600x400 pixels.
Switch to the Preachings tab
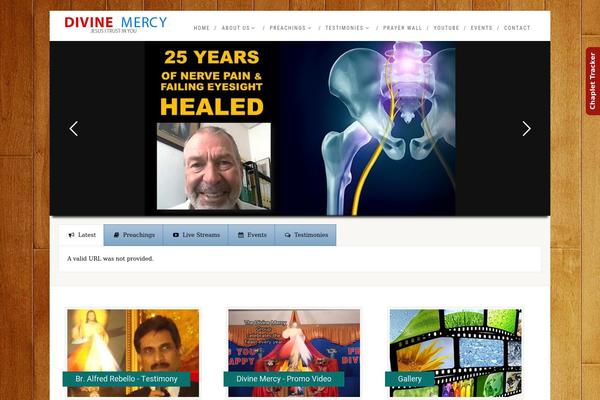point(134,235)
